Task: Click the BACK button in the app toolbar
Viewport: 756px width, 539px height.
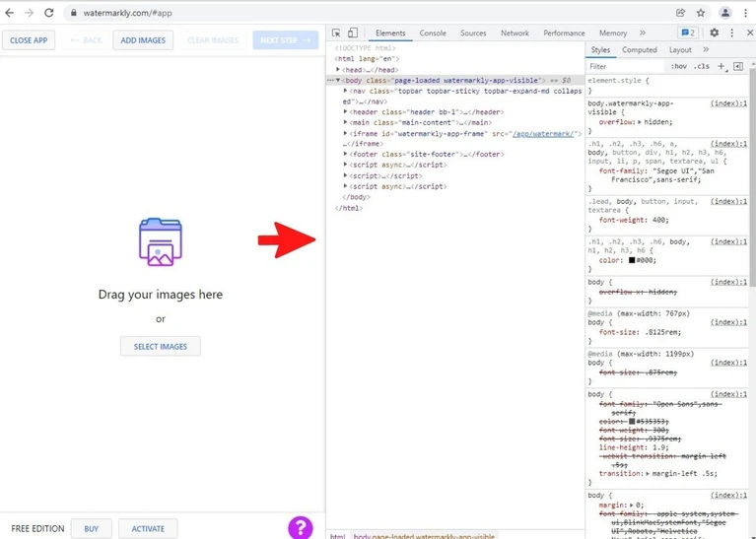Action: pyautogui.click(x=86, y=40)
